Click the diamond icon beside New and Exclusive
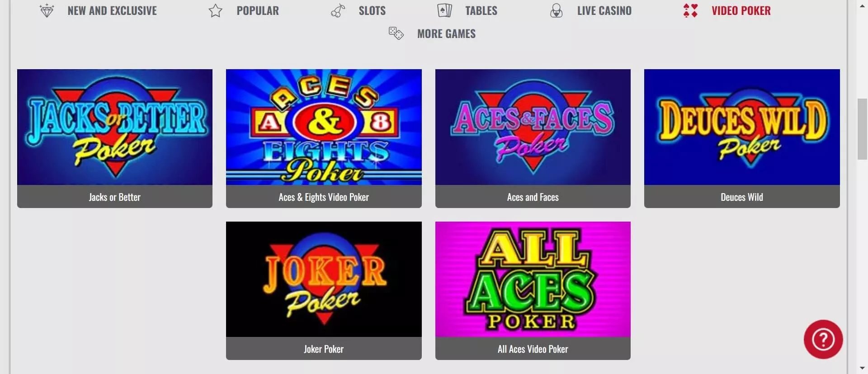The width and height of the screenshot is (868, 374). pos(47,10)
